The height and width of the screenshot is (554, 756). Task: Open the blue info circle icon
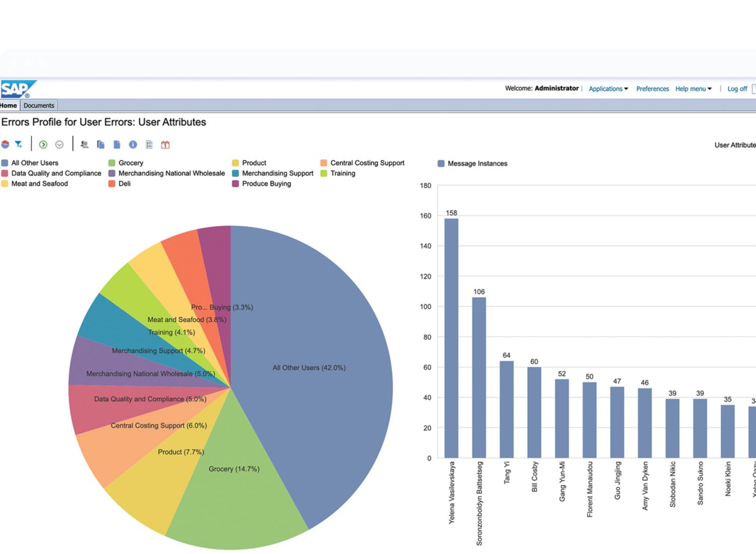point(133,145)
